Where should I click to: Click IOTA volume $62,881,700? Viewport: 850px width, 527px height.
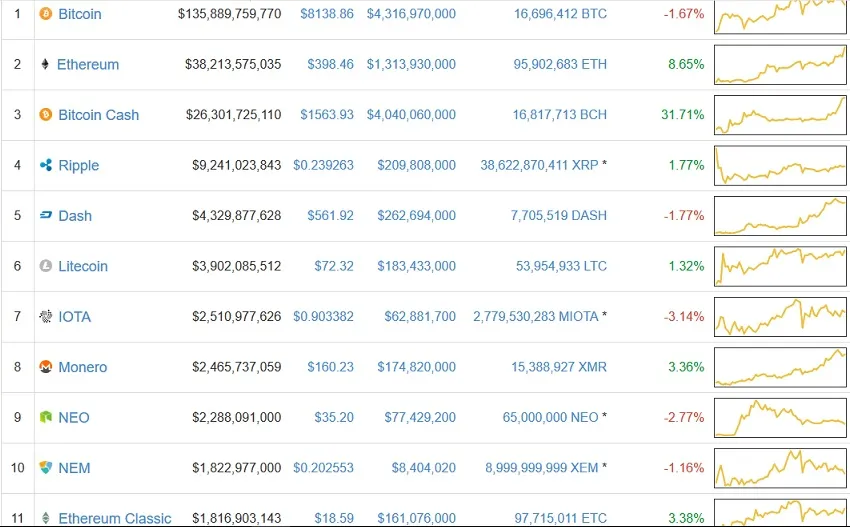coord(420,316)
